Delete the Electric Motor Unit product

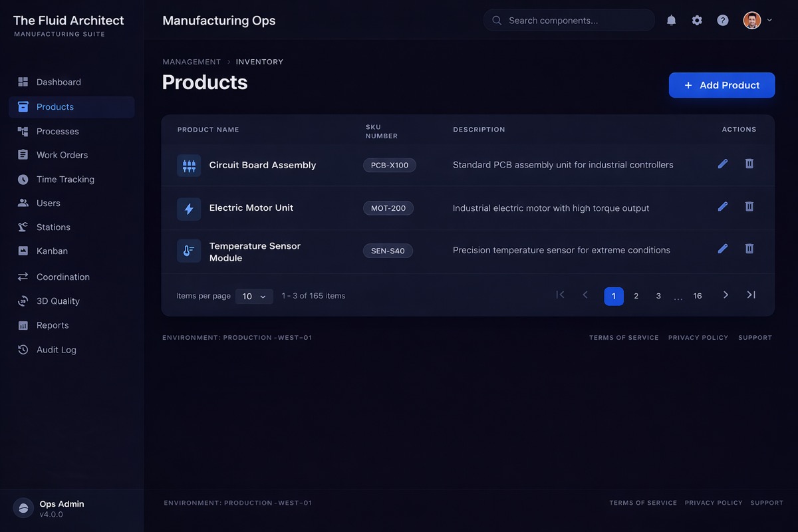[x=749, y=206]
